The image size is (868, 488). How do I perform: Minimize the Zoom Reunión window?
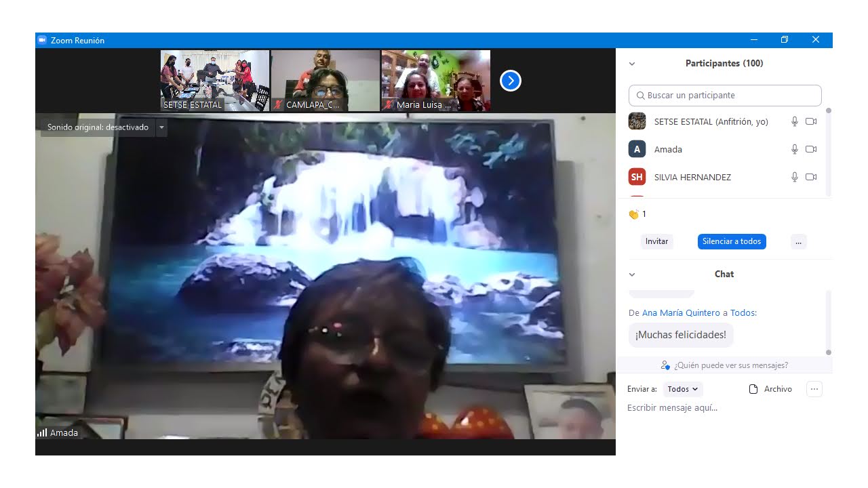pos(754,40)
